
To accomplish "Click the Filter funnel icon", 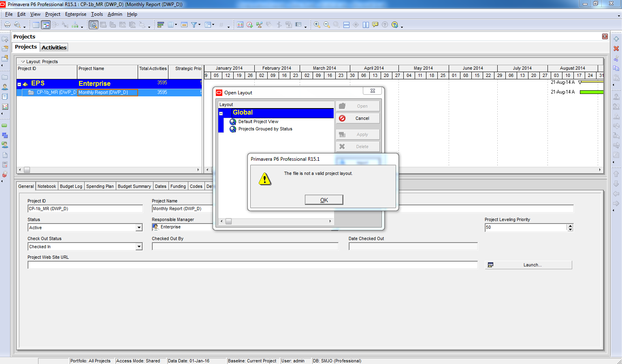I will tap(194, 25).
